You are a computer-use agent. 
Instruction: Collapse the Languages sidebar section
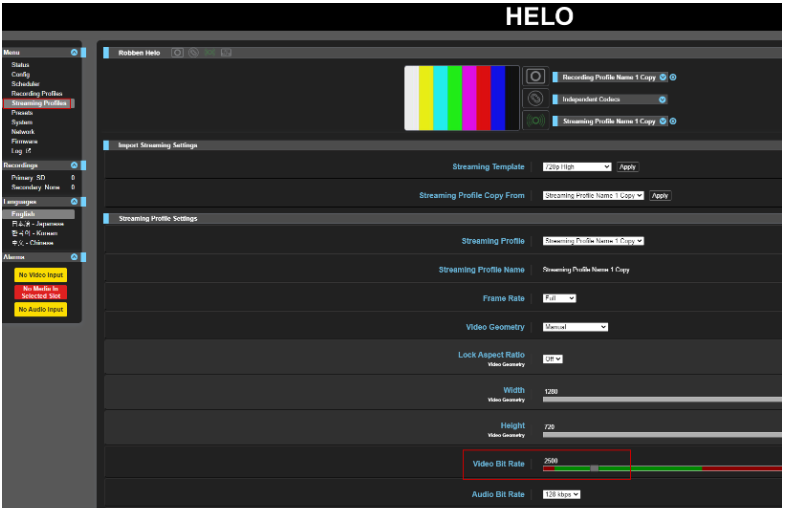tap(74, 202)
